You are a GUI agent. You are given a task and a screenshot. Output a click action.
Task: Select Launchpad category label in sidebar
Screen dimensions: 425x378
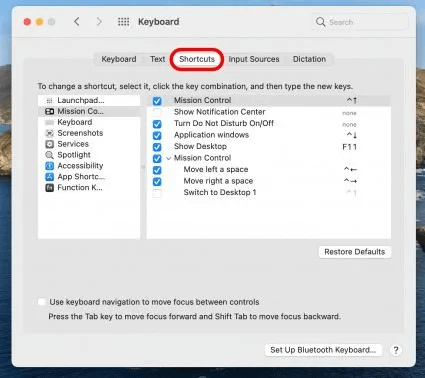pos(81,100)
